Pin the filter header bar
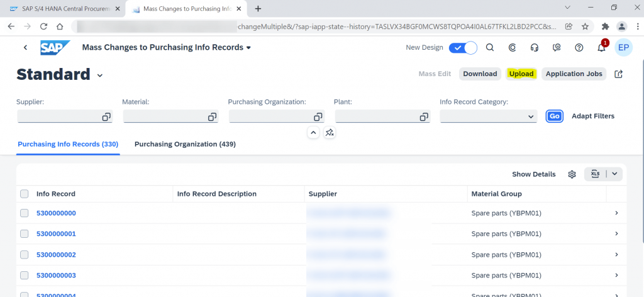644x297 pixels. click(x=330, y=132)
